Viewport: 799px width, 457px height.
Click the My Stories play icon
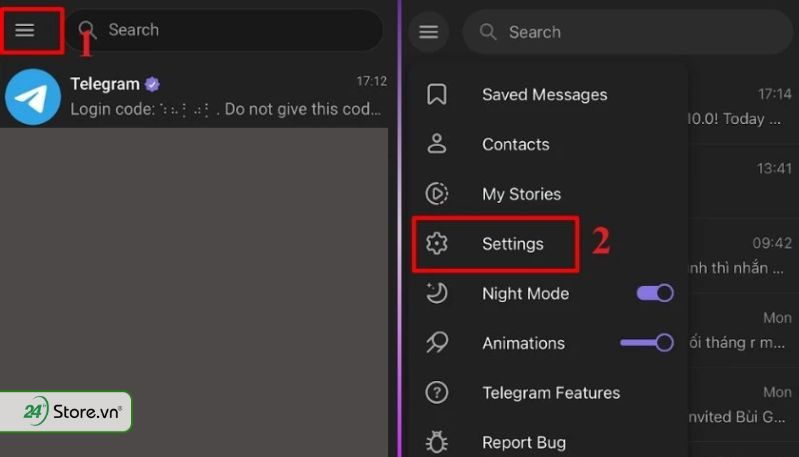(437, 194)
